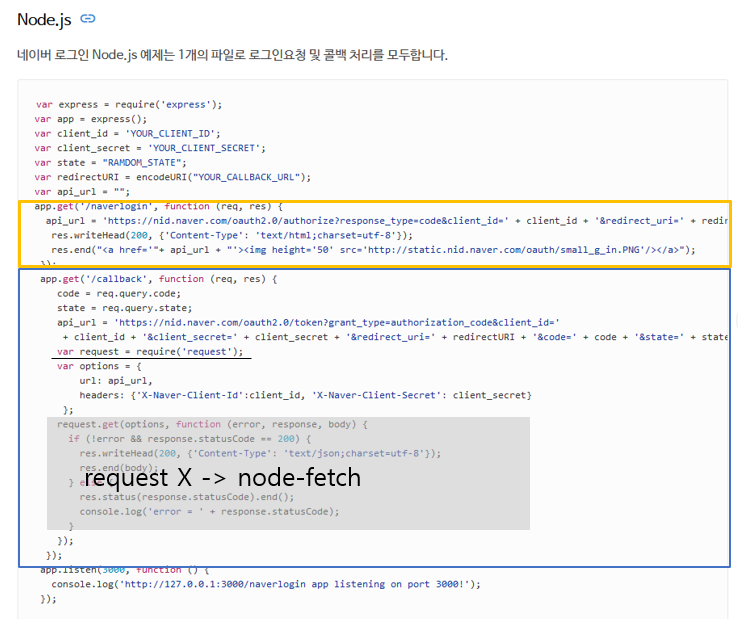Click the line "var express = require('express');"
The width and height of the screenshot is (740, 619).
pyautogui.click(x=129, y=104)
